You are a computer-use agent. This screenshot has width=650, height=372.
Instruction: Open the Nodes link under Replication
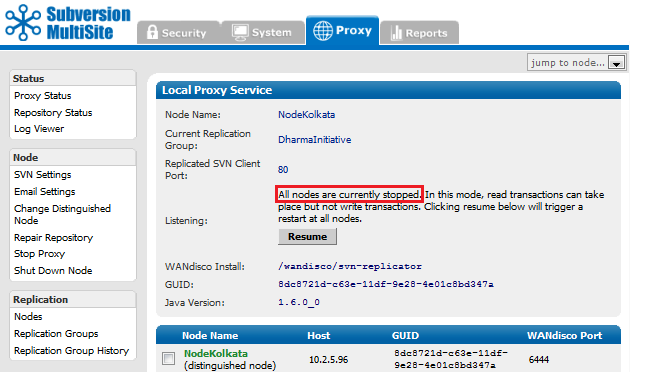click(x=28, y=317)
